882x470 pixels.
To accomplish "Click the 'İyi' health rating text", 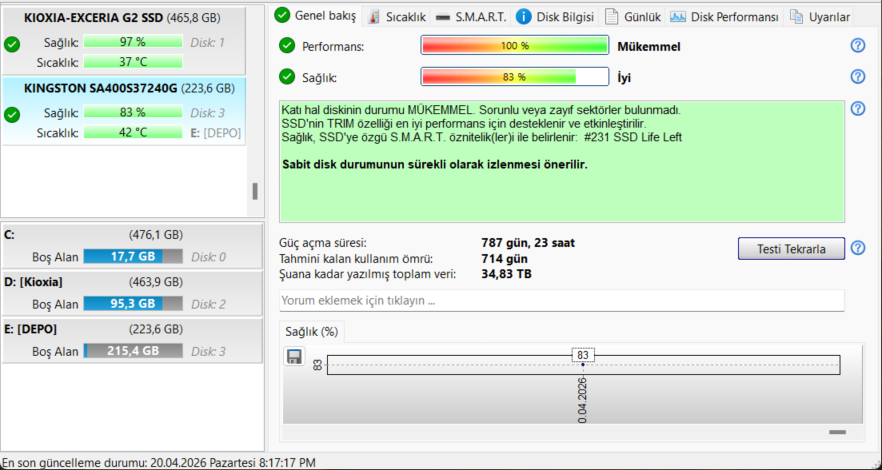I will [624, 78].
